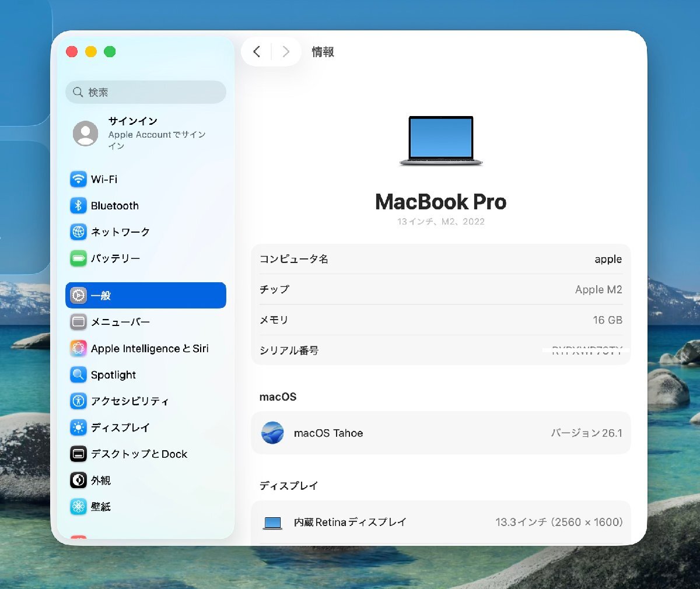Click the チップ label
The width and height of the screenshot is (700, 589).
274,289
